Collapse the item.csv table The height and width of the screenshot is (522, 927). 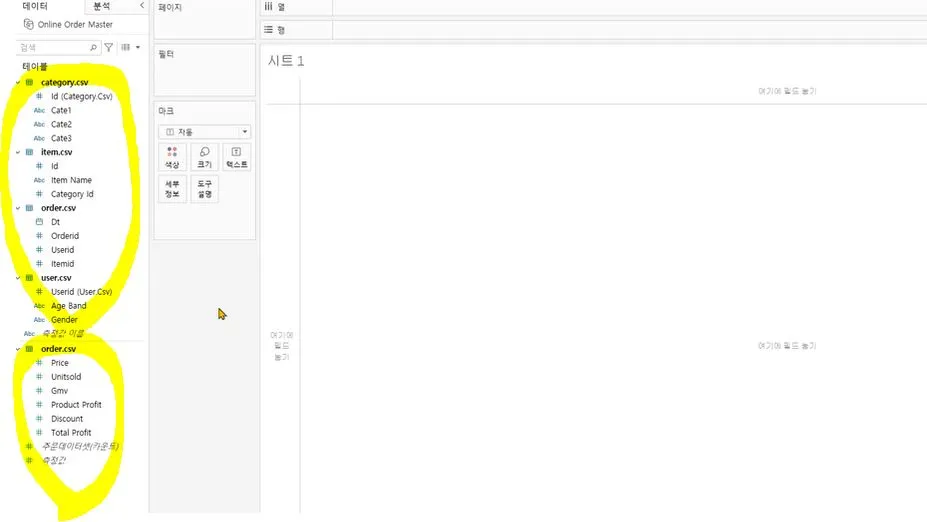coord(18,152)
